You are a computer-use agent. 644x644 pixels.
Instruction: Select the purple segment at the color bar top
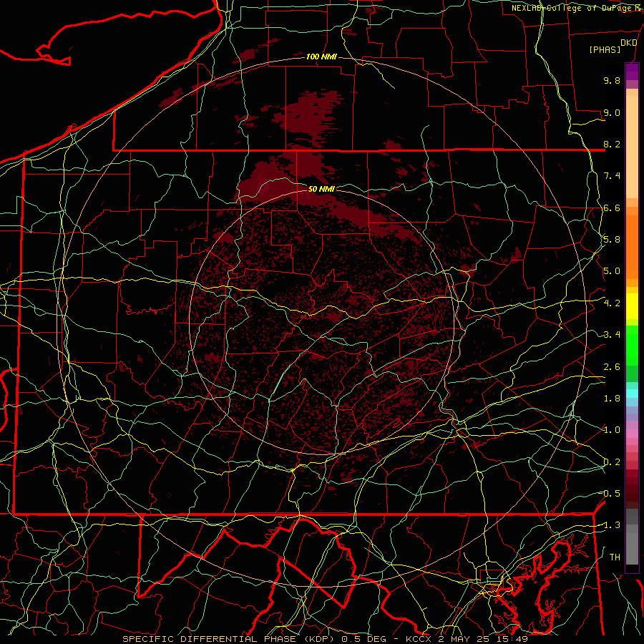[x=632, y=72]
